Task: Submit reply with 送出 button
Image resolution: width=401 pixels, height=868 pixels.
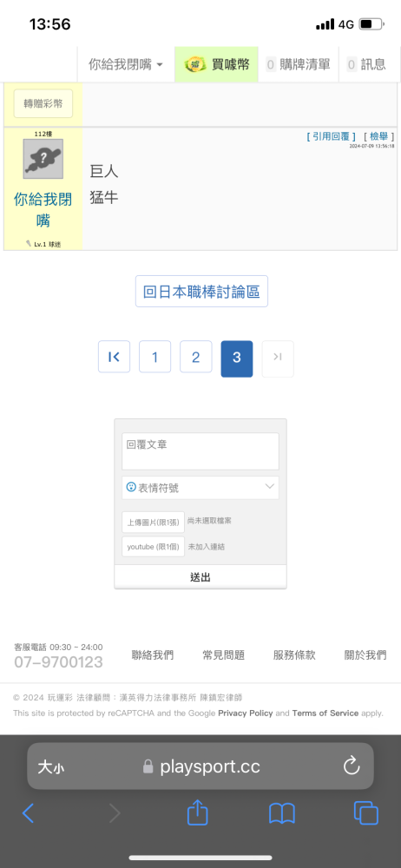Action: pos(200,577)
